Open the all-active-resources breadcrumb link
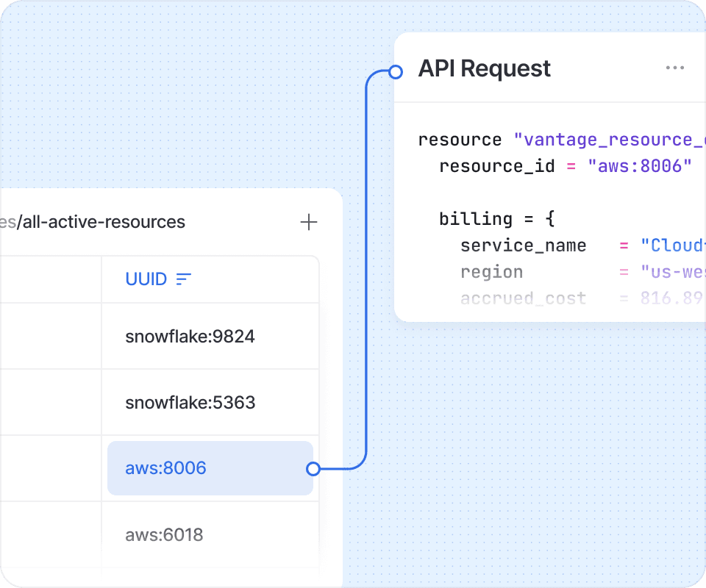Image resolution: width=706 pixels, height=588 pixels. 104,222
